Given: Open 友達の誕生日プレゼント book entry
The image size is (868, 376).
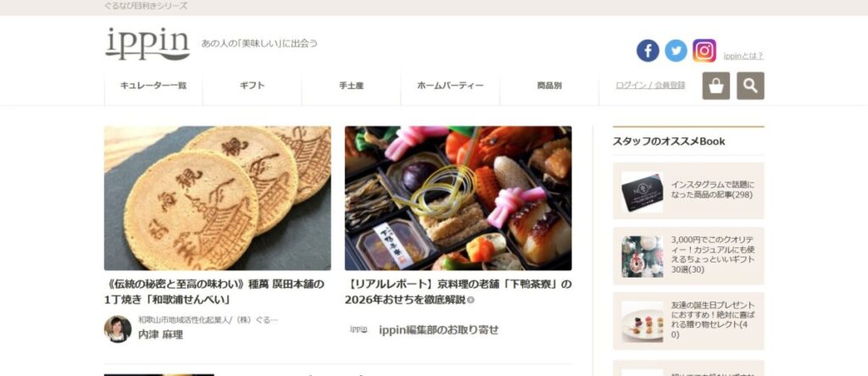Looking at the screenshot, I should click(x=688, y=321).
